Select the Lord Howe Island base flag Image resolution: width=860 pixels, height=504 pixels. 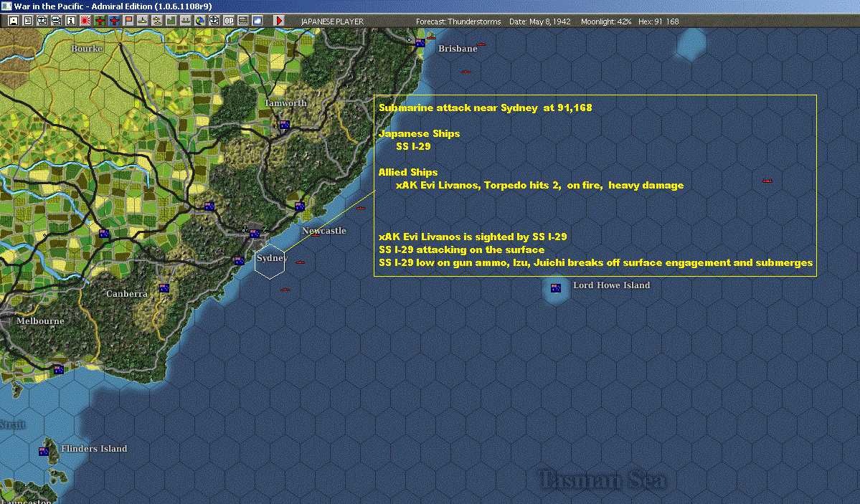pos(556,288)
